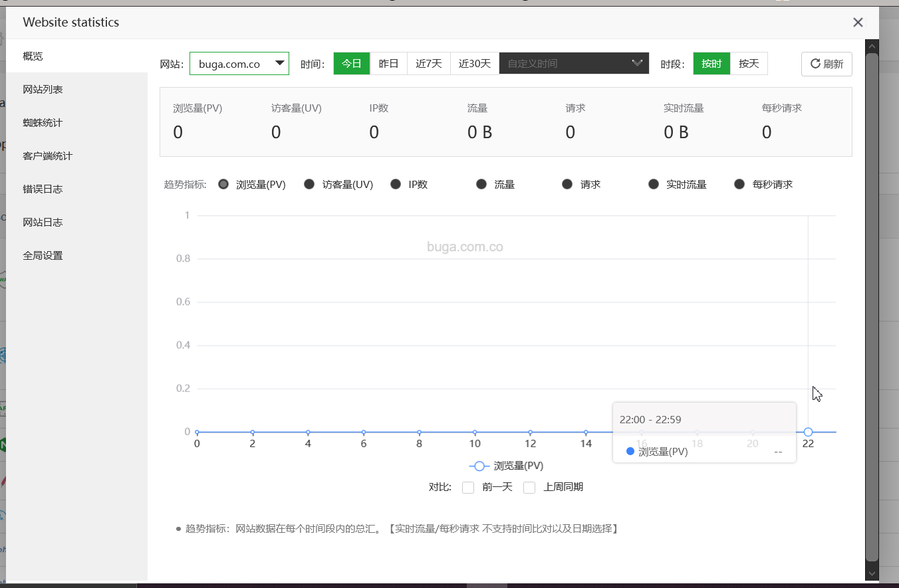Select the IP数 trend indicator radio
The width and height of the screenshot is (899, 588).
(x=396, y=184)
